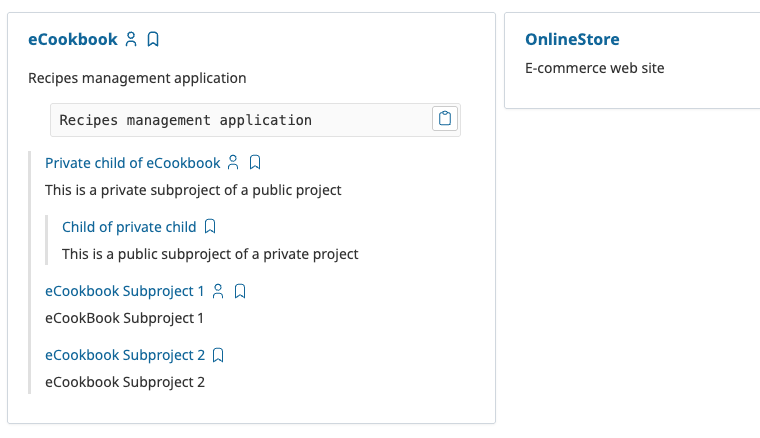Click bookmark icon next to Child of private child

[x=210, y=227]
